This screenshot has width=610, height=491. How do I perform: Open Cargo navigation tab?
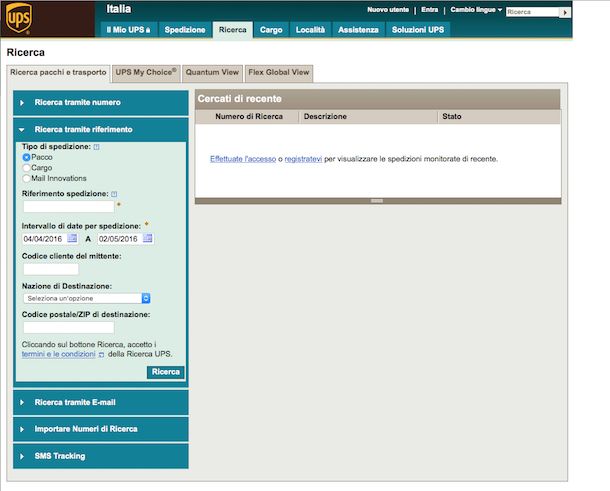271,30
